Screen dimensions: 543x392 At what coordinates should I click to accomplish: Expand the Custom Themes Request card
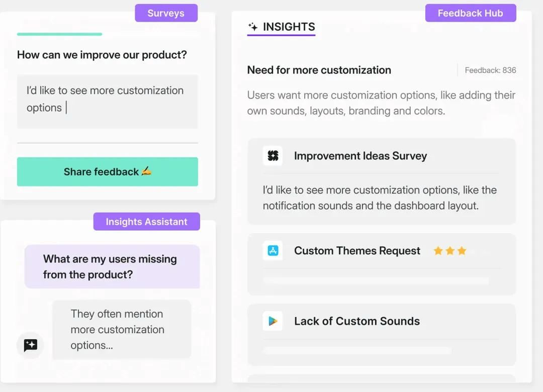click(x=382, y=264)
